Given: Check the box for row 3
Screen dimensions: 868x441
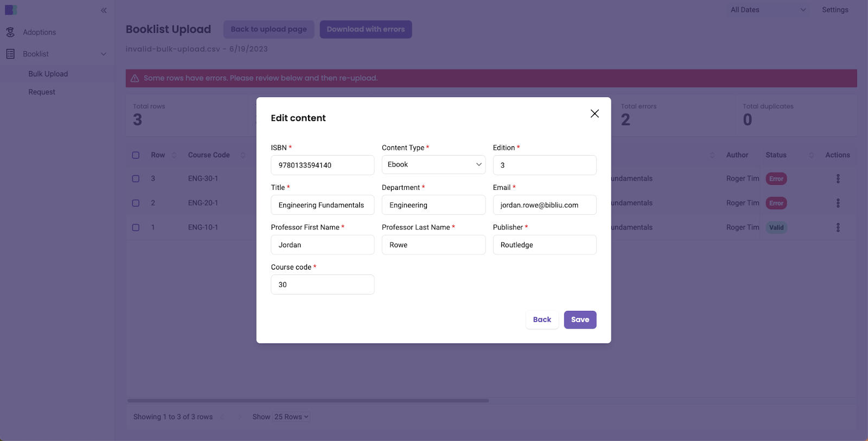Looking at the screenshot, I should [x=136, y=179].
